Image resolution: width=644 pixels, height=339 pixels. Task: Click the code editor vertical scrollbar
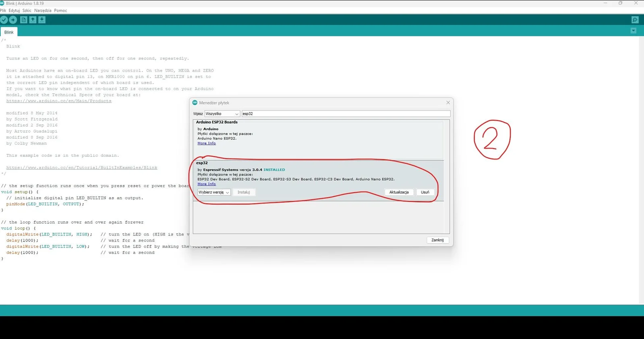point(641,170)
